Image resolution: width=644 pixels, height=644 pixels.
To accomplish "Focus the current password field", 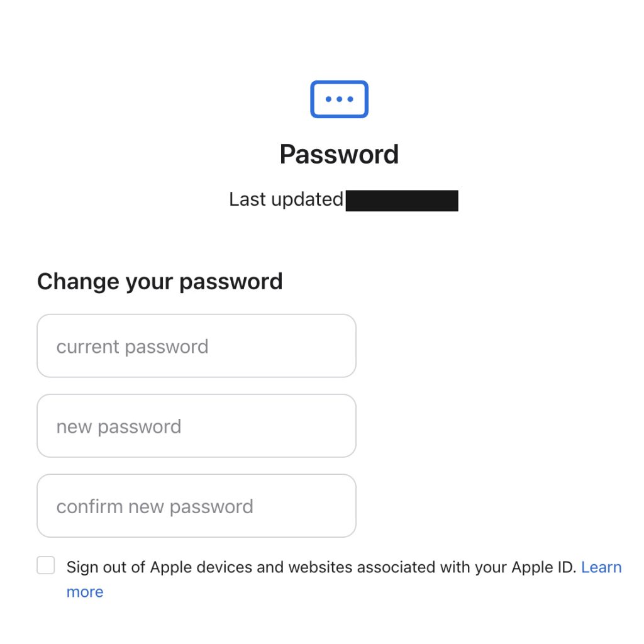I will tap(196, 346).
